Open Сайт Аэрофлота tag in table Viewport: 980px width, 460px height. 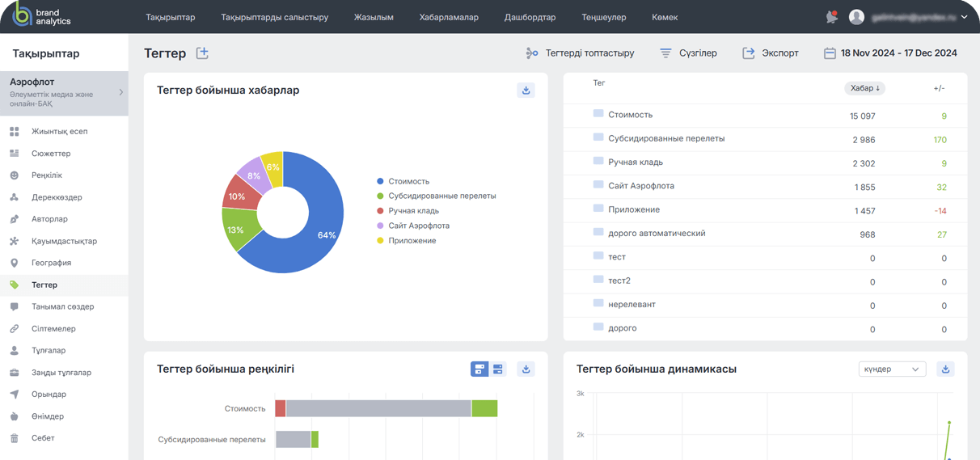(641, 186)
